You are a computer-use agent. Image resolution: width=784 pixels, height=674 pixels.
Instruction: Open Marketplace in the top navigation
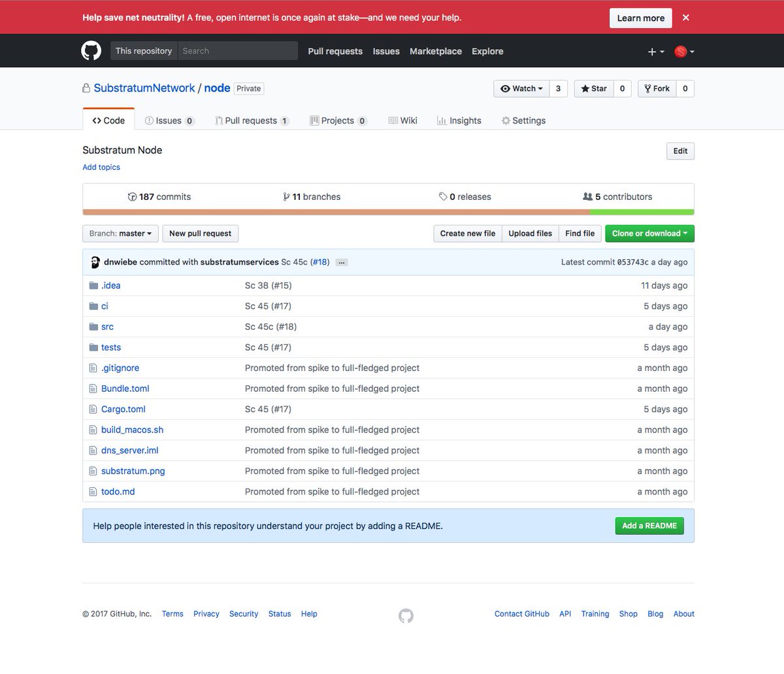point(436,51)
